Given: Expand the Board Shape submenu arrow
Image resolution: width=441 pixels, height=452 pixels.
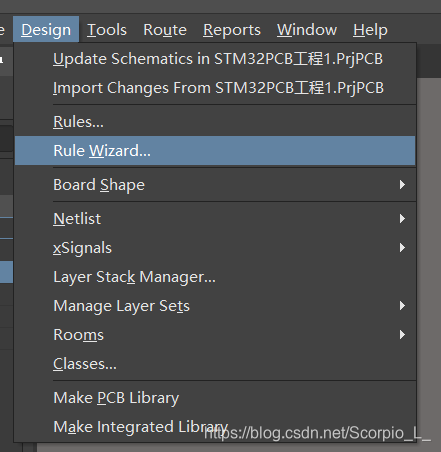Looking at the screenshot, I should 402,185.
